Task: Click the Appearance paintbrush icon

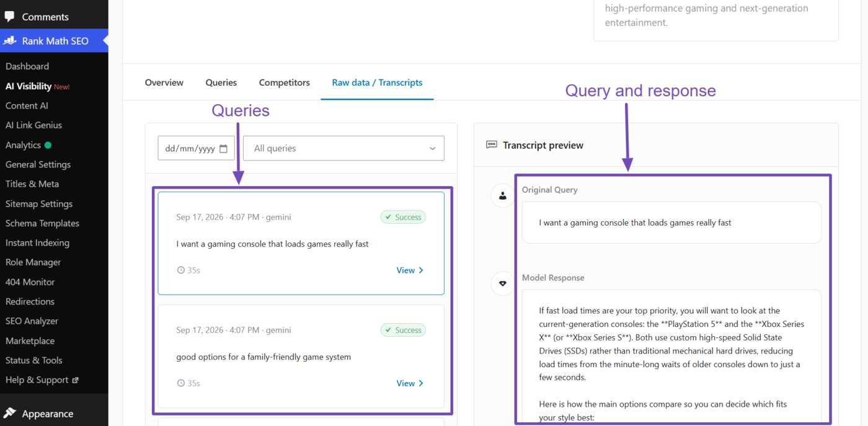Action: click(9, 414)
